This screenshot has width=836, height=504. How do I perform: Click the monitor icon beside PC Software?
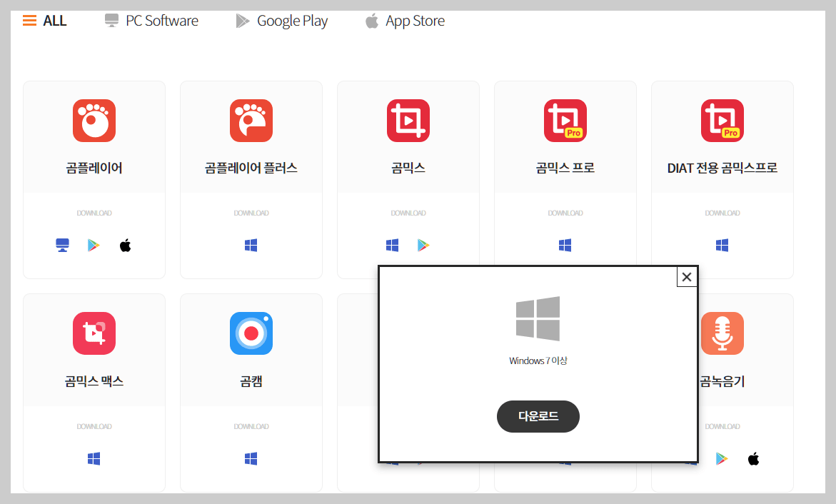111,21
